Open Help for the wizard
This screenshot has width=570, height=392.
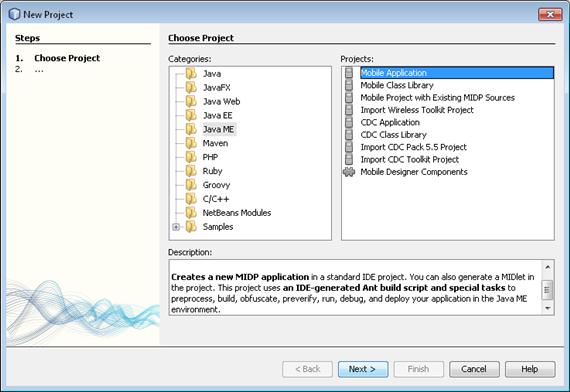point(530,369)
